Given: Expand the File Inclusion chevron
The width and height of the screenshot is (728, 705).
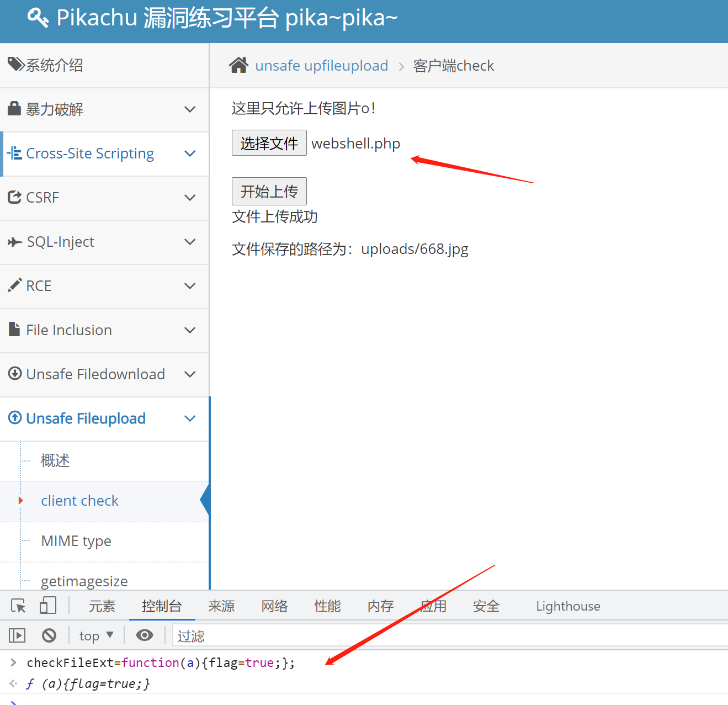Looking at the screenshot, I should point(190,330).
